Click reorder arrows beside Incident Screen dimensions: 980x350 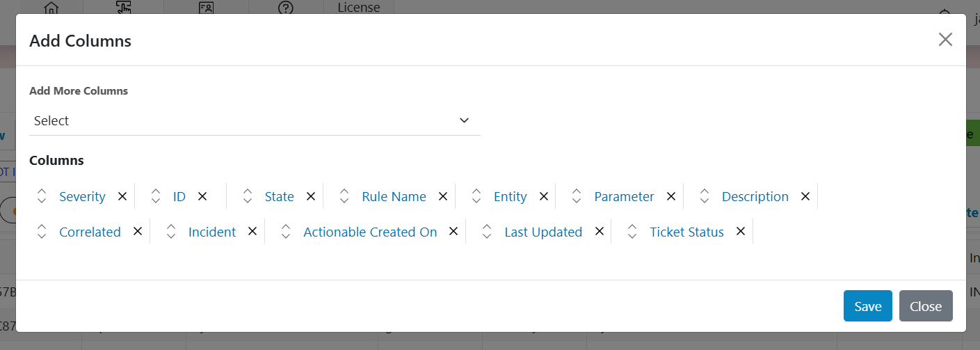171,232
